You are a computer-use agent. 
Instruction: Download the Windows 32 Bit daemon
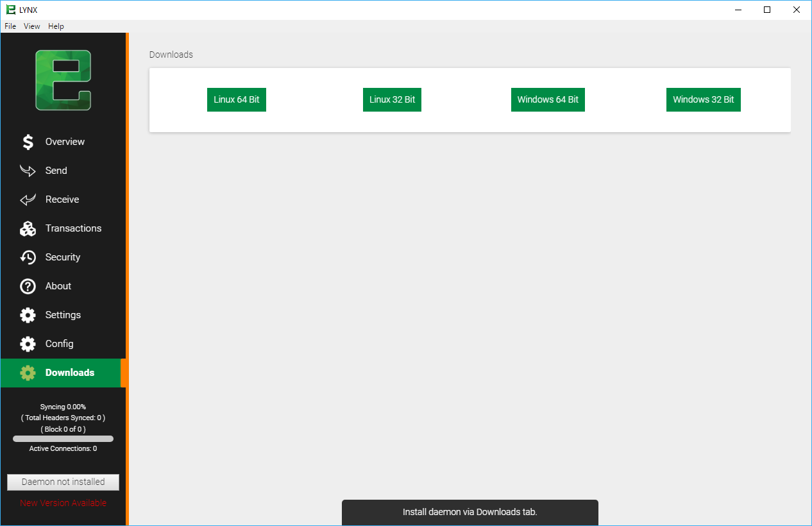[704, 99]
